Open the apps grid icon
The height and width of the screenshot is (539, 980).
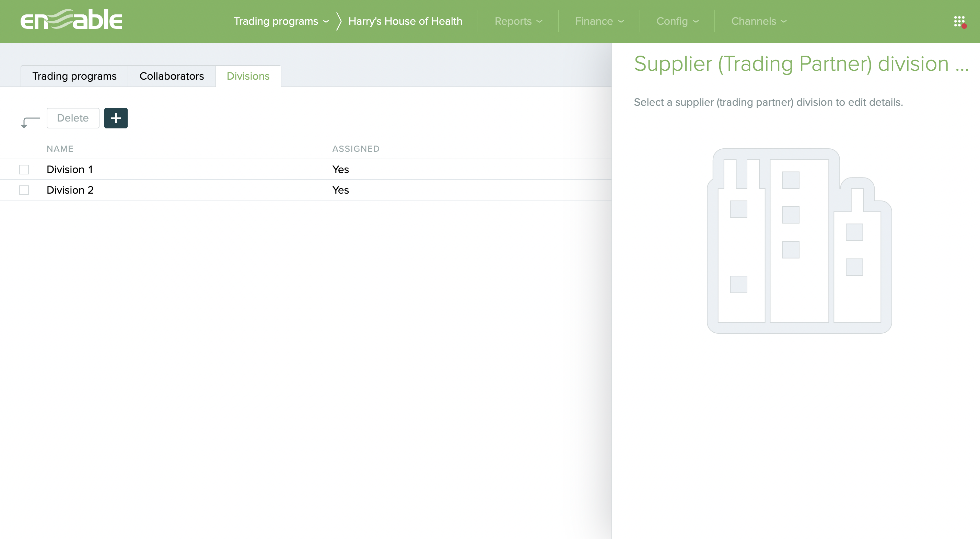tap(959, 21)
